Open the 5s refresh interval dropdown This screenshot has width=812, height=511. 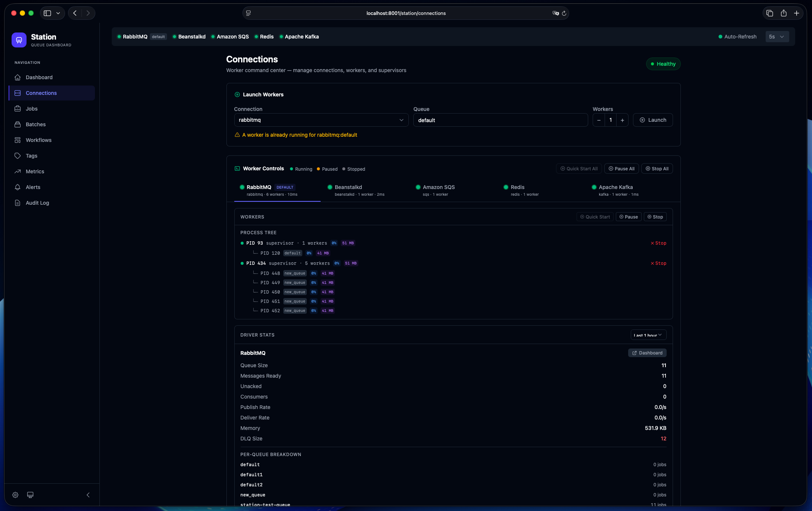pos(777,37)
